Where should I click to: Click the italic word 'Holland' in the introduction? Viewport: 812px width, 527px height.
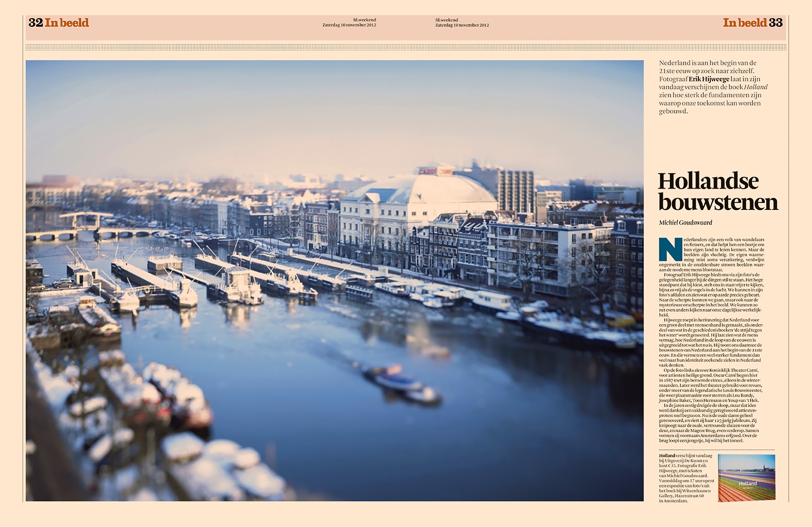click(756, 87)
